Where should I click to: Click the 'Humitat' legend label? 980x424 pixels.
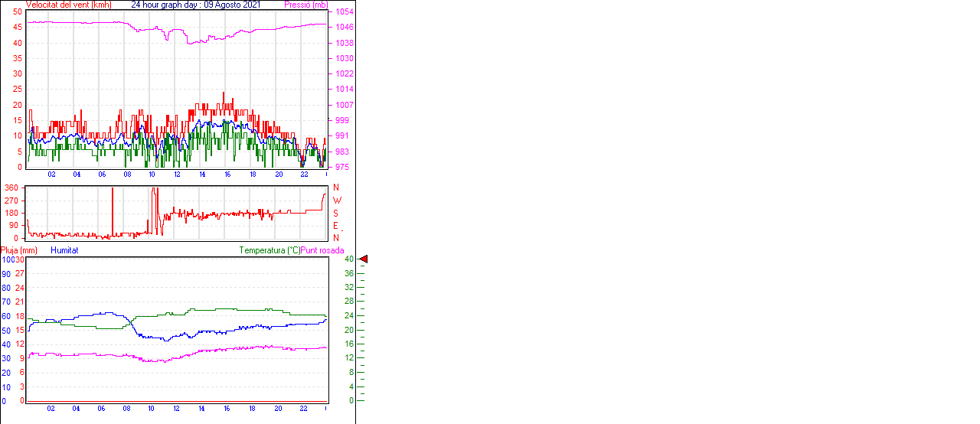coord(64,250)
